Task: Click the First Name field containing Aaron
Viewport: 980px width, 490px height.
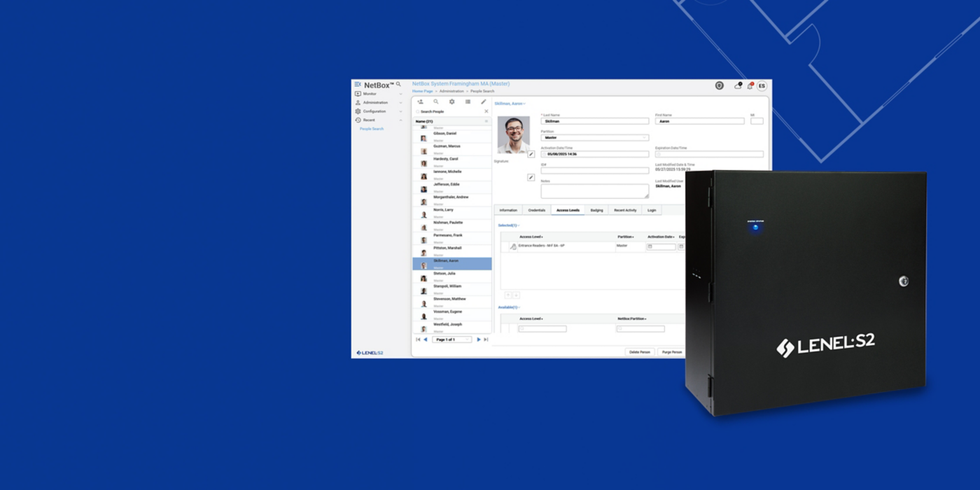Action: click(699, 121)
